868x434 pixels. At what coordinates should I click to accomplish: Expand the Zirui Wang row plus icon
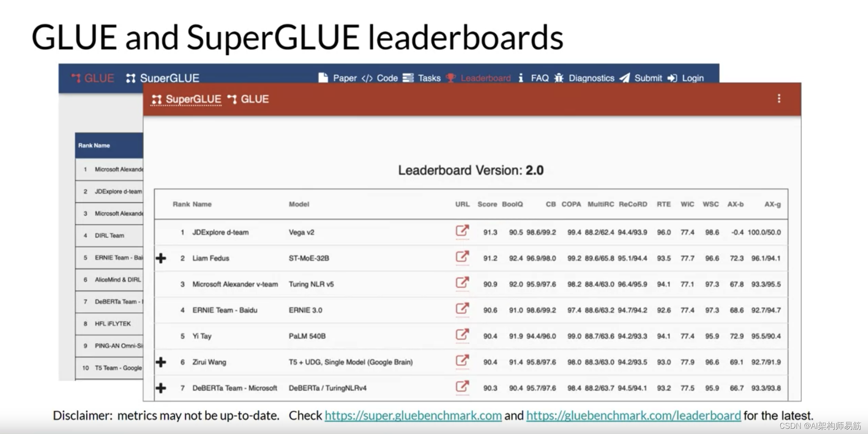(161, 362)
